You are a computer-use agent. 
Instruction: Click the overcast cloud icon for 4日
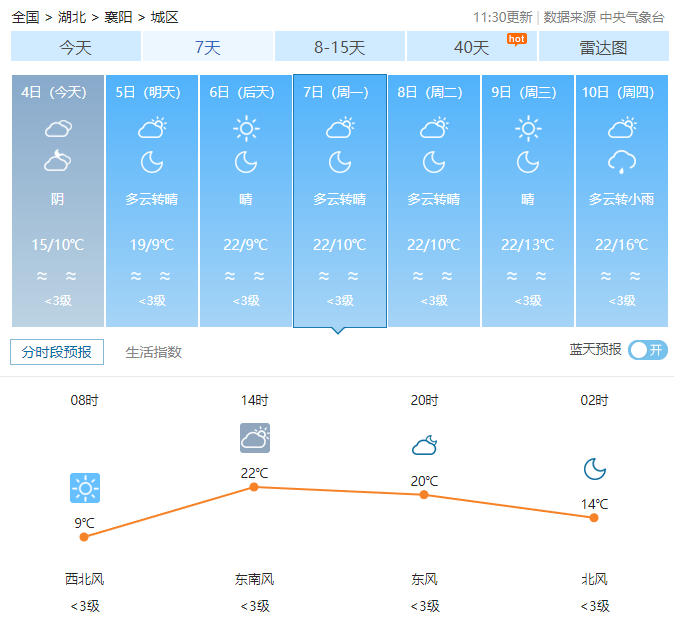(58, 128)
